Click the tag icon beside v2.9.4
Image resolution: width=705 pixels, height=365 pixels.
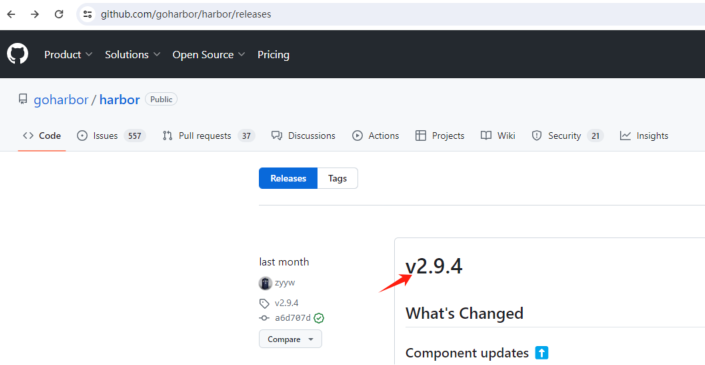(x=264, y=304)
